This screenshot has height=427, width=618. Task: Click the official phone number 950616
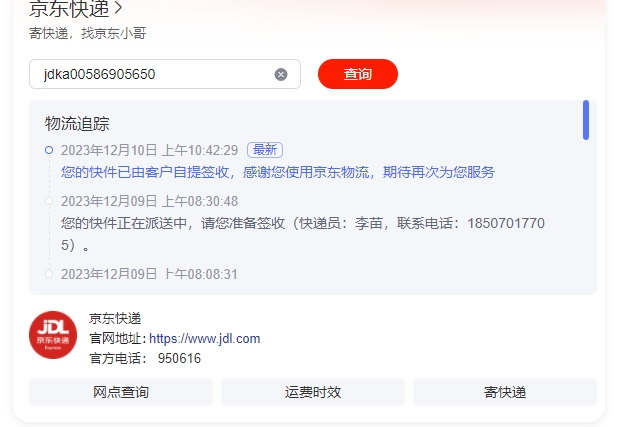pos(179,358)
